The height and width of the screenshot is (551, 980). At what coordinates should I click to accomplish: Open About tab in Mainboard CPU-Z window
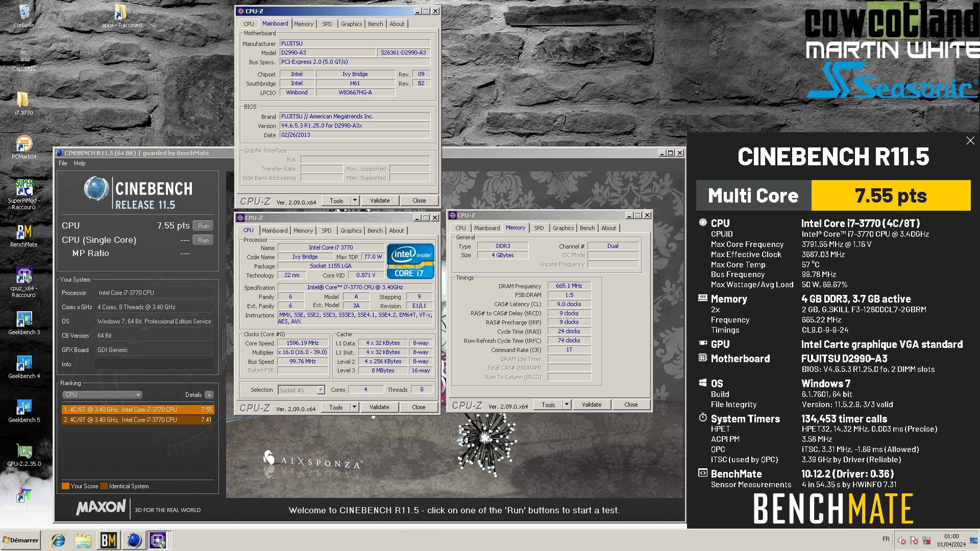(x=397, y=24)
